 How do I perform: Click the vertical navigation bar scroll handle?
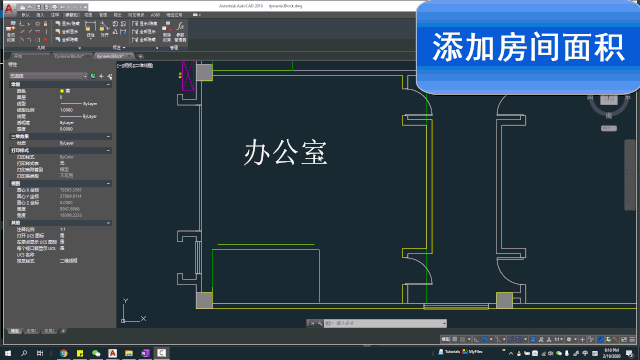tap(630, 175)
